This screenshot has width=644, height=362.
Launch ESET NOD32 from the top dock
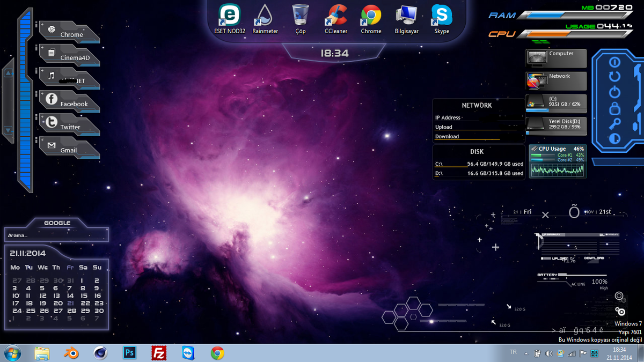pyautogui.click(x=229, y=16)
